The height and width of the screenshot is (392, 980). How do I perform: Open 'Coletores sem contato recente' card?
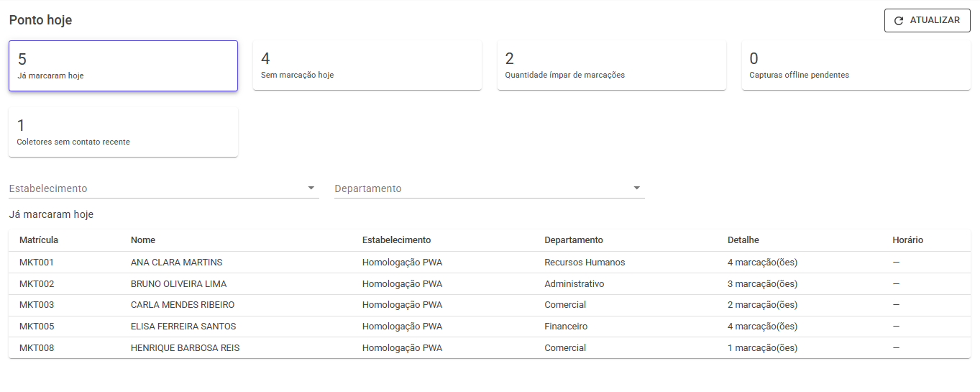pos(123,132)
